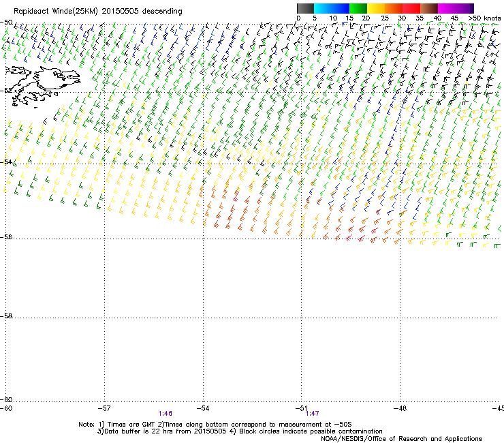Click the '-48' longitude axis label
The height and width of the screenshot is (443, 504).
(x=400, y=408)
